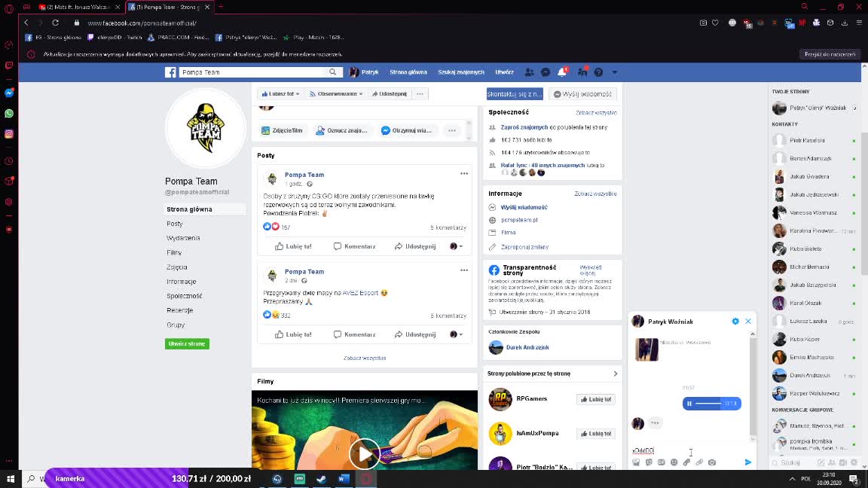Open browser downloads icon in toolbar

845,23
